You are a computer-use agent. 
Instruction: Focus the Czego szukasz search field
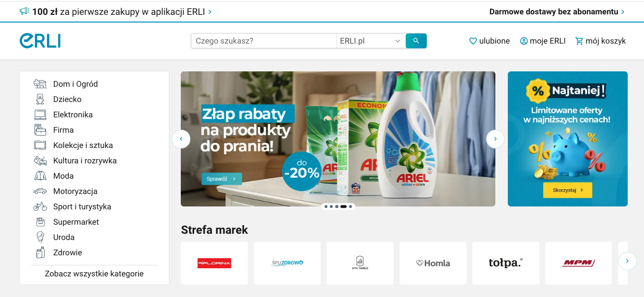[264, 41]
